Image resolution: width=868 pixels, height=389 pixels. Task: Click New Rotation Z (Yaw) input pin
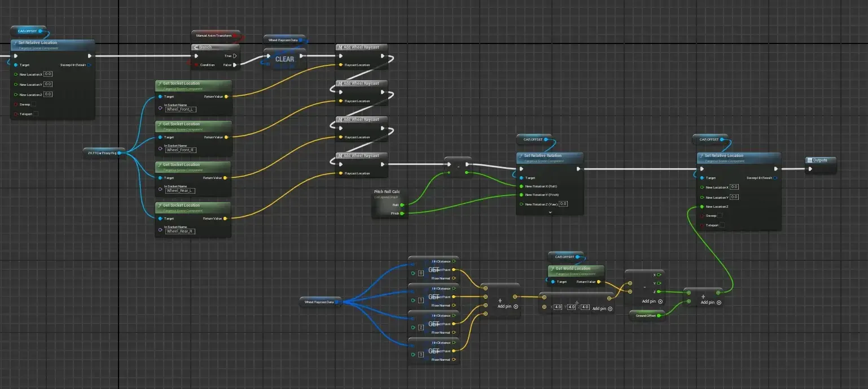pyautogui.click(x=521, y=204)
